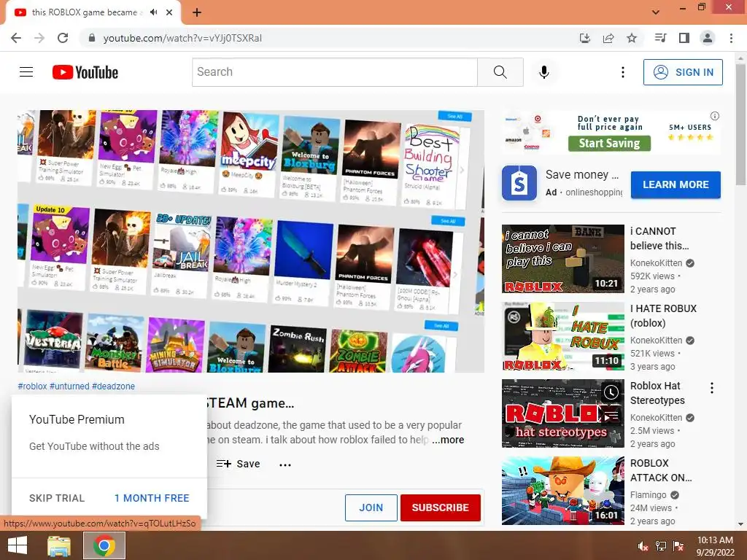Bookmark this tab with star icon
This screenshot has width=747, height=560.
(632, 38)
